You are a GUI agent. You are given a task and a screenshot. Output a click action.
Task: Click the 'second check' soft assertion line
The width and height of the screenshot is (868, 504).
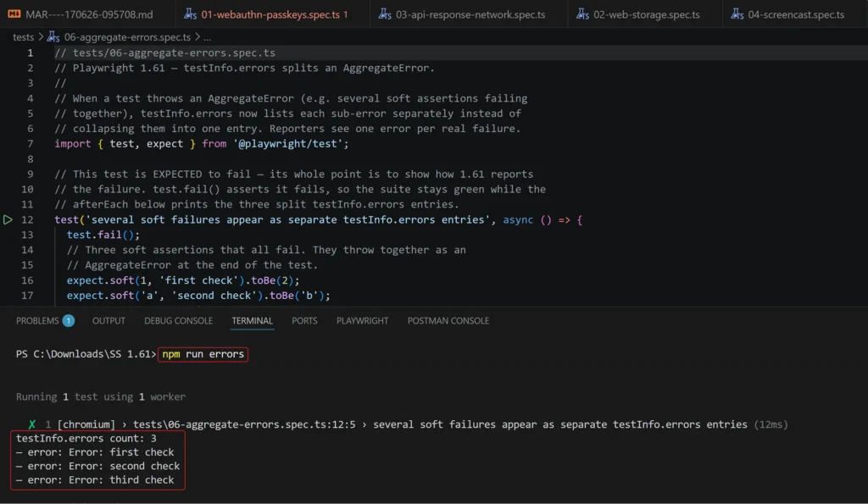pyautogui.click(x=198, y=296)
